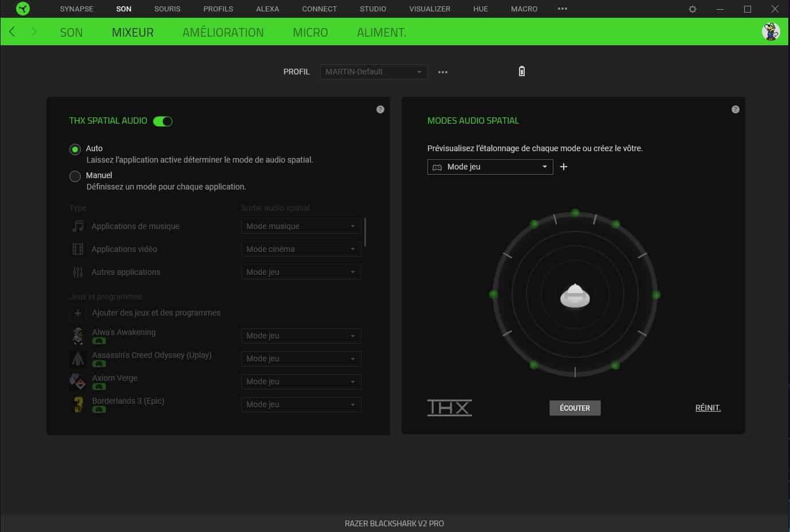Viewport: 790px width, 532px height.
Task: Select the lower-right speaker dot
Action: (615, 365)
